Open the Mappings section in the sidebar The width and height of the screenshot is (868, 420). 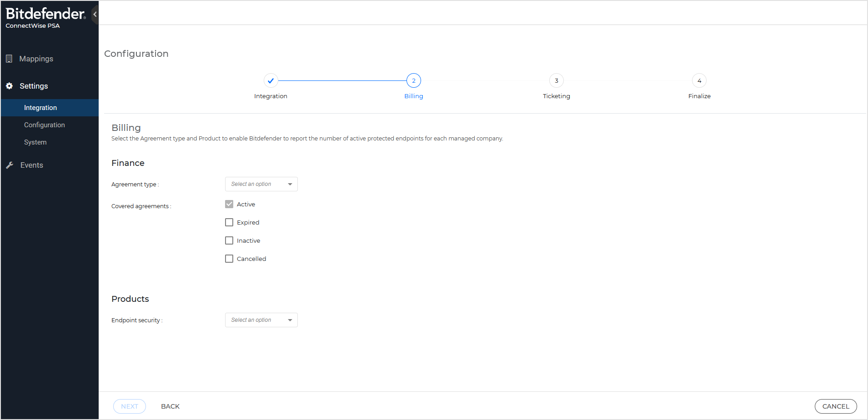(36, 59)
